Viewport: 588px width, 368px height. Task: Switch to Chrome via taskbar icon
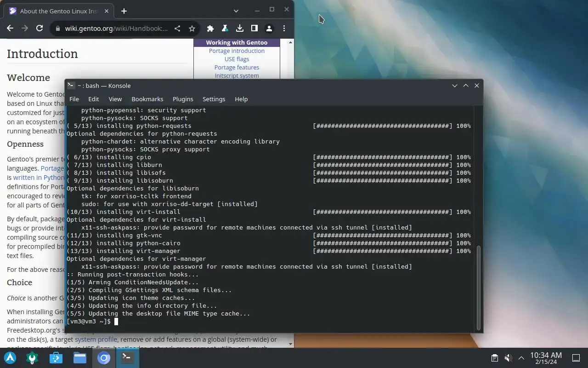coord(104,358)
